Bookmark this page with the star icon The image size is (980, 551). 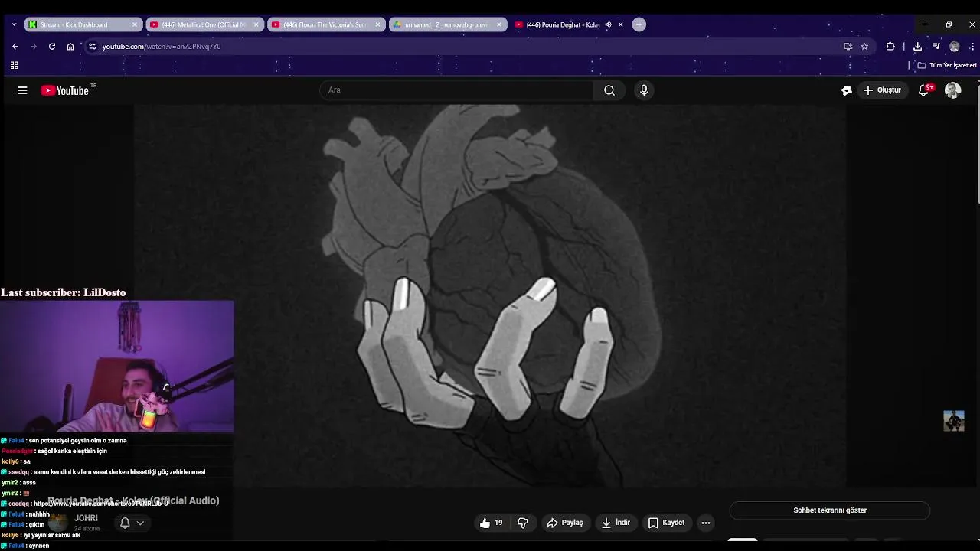pos(864,46)
